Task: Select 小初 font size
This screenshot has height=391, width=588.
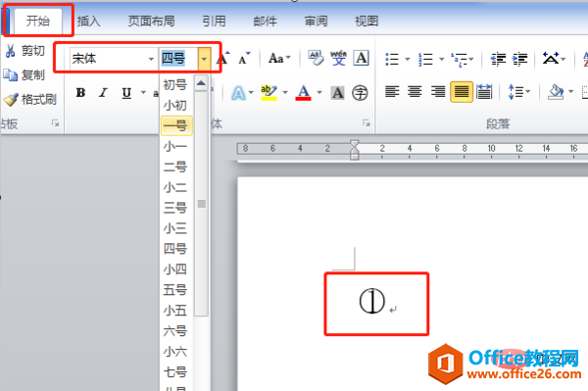Action: [175, 105]
